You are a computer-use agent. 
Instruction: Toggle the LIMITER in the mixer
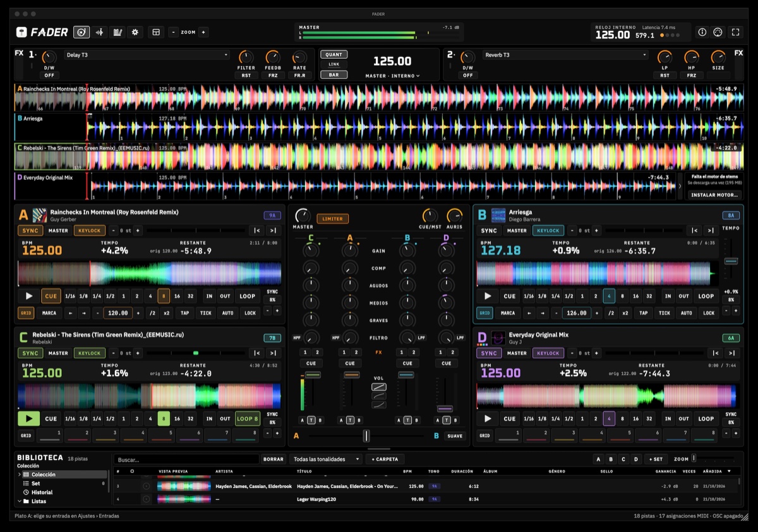(332, 219)
